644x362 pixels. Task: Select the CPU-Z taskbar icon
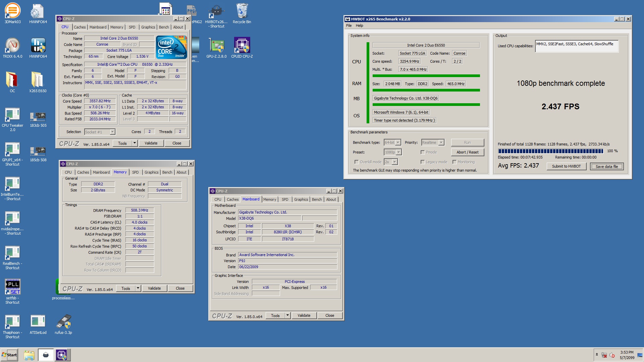[x=62, y=355]
